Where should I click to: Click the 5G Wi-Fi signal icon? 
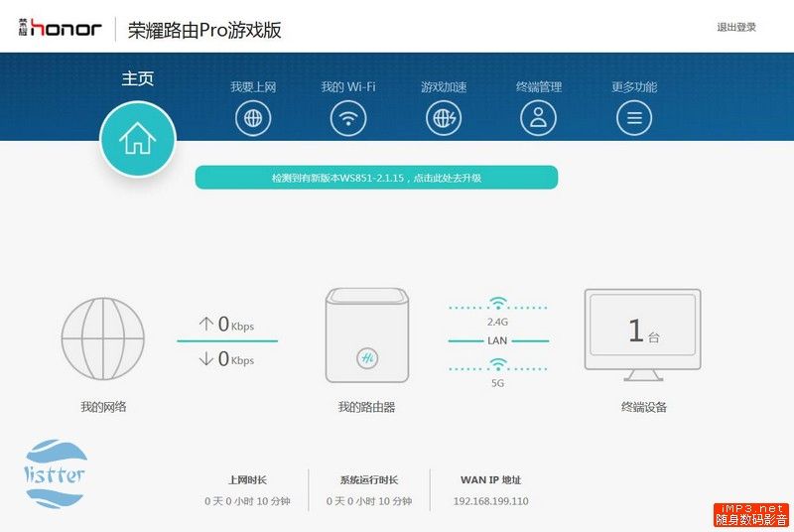498,364
